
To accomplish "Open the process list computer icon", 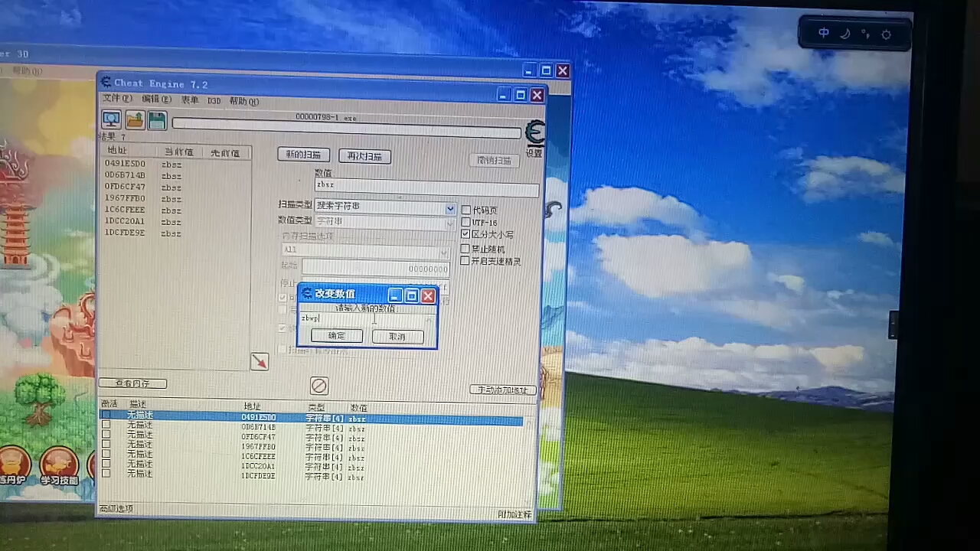I will tap(111, 119).
